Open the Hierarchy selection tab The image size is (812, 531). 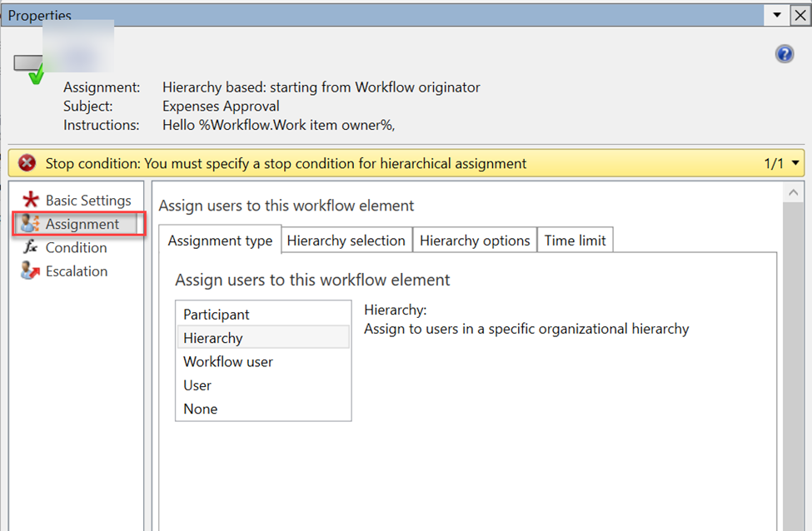click(x=346, y=241)
